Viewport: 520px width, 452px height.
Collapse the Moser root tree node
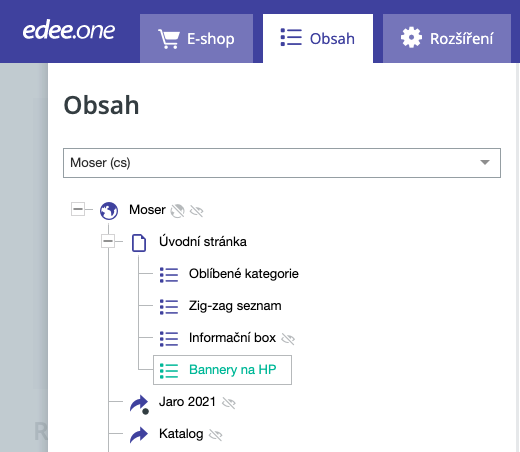78,209
